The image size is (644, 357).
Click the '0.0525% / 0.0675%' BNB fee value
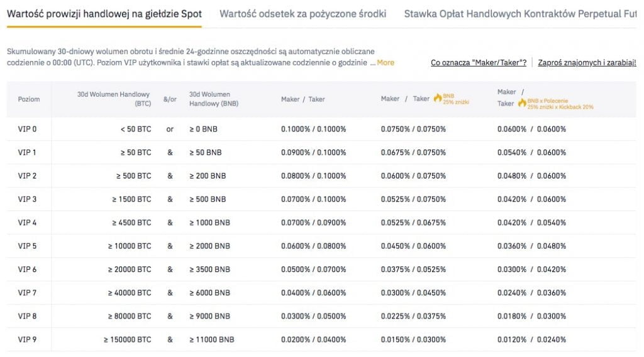click(413, 222)
